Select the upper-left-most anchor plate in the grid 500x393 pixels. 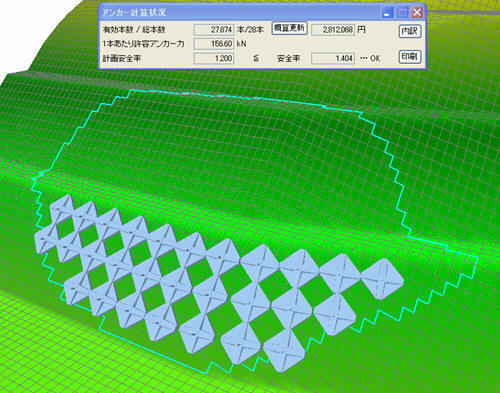point(62,207)
